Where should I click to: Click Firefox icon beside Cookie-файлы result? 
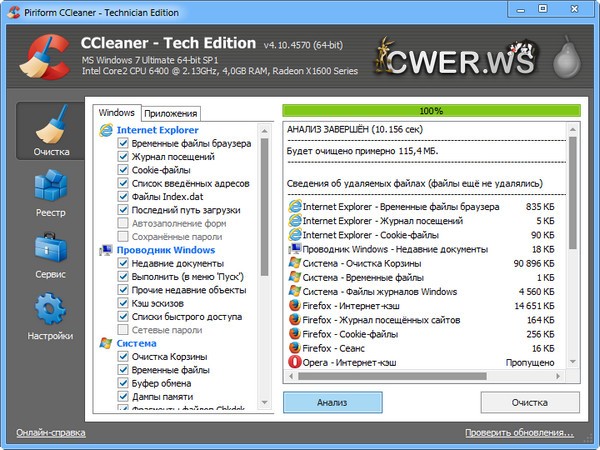tap(295, 334)
